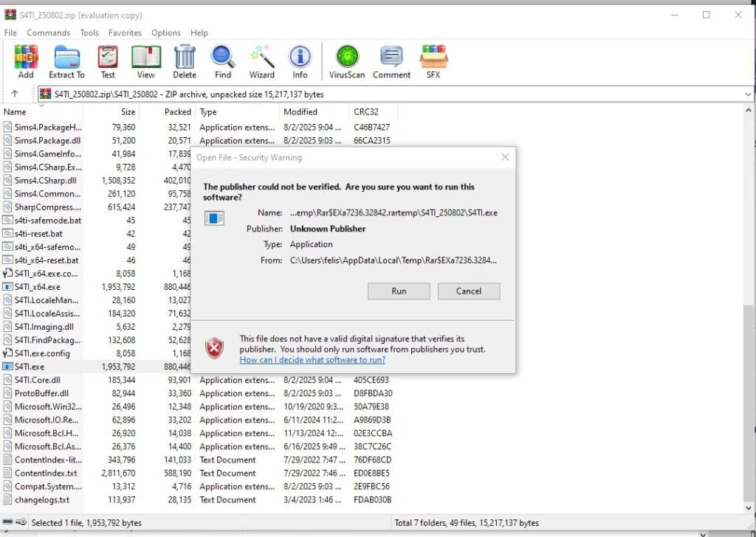Screen dimensions: 756x537
Task: Go up one folder level arrow
Action: coord(15,94)
